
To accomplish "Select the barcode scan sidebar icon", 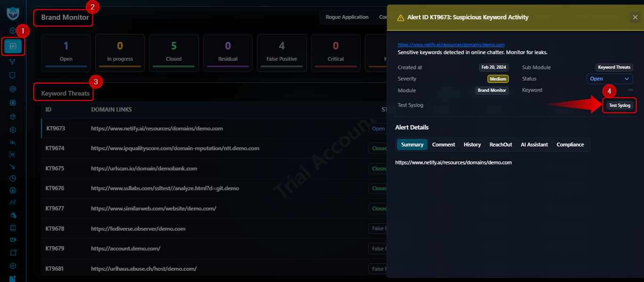I will (13, 153).
